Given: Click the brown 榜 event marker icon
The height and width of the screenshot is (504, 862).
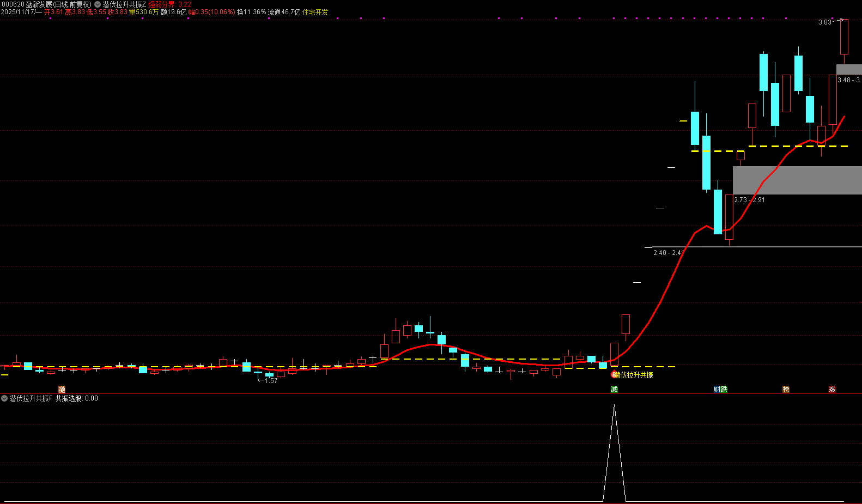Looking at the screenshot, I should [786, 389].
